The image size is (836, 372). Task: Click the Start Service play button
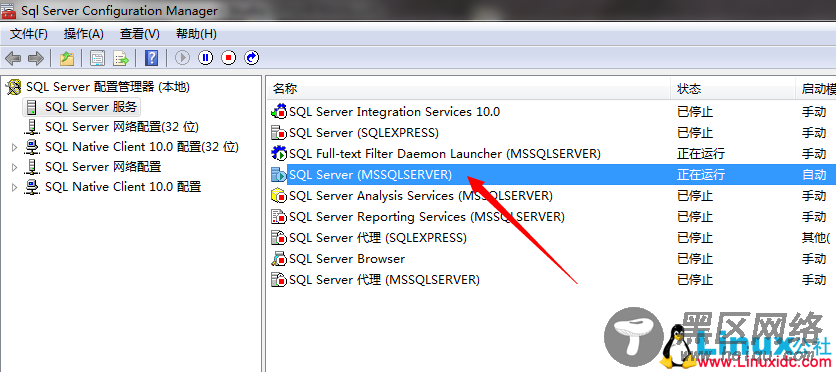click(182, 58)
